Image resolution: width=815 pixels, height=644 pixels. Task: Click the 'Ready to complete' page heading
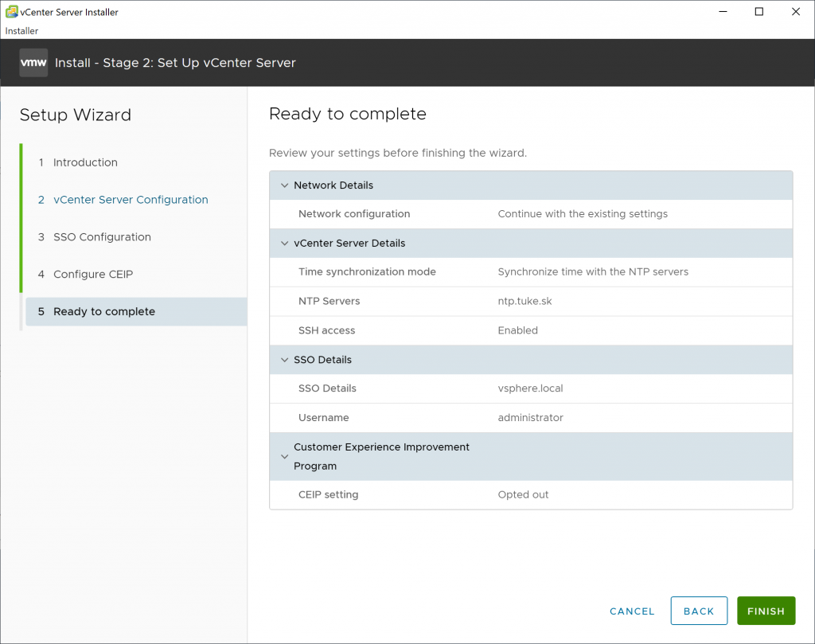(x=348, y=114)
